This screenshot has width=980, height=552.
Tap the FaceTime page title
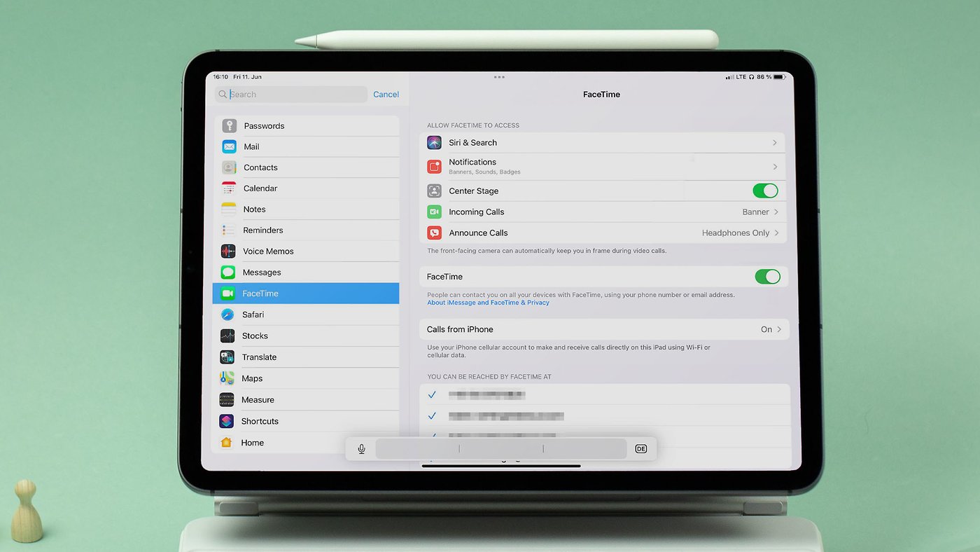pos(601,95)
